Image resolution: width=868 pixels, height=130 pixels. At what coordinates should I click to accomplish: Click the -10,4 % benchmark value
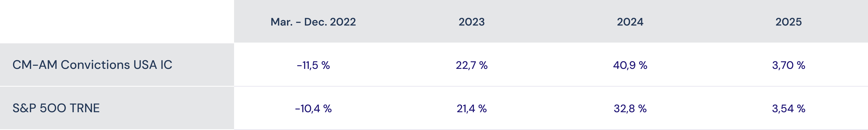[x=313, y=109]
